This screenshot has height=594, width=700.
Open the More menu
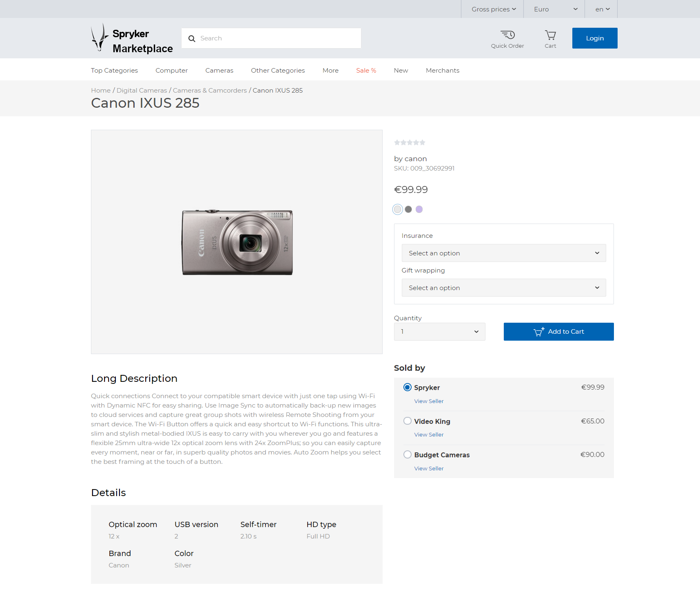point(330,71)
